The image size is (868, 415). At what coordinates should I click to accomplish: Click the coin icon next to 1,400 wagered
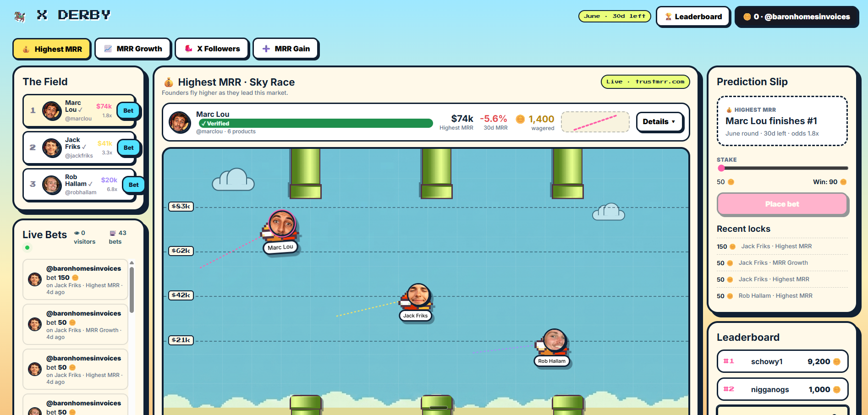(520, 119)
